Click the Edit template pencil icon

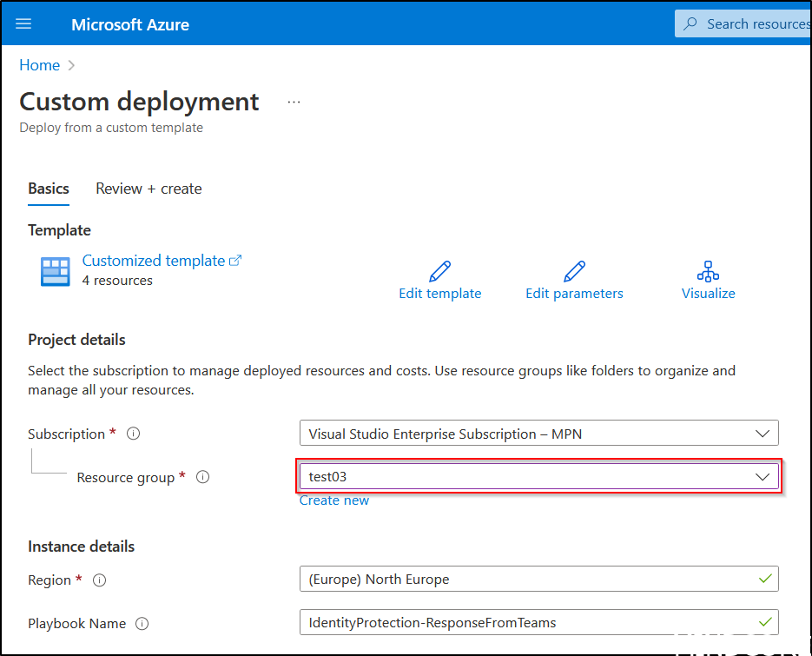coord(439,270)
